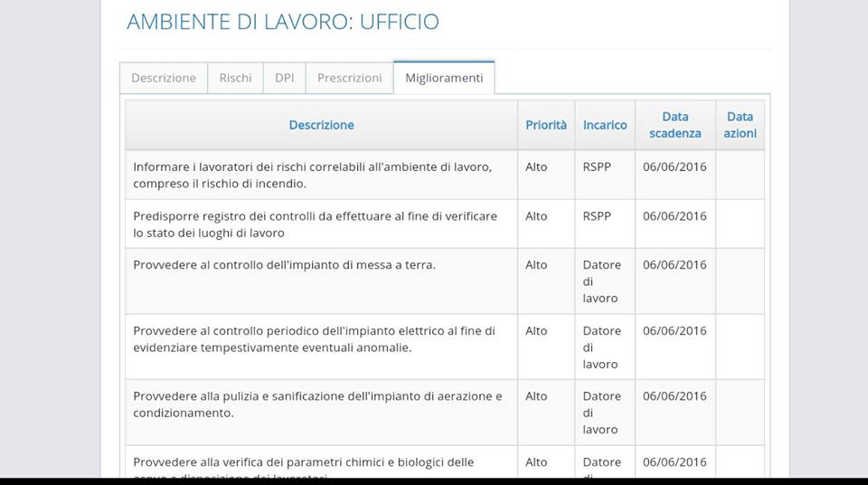Sort by Data scadenza column header
The height and width of the screenshot is (485, 868).
pyautogui.click(x=675, y=125)
